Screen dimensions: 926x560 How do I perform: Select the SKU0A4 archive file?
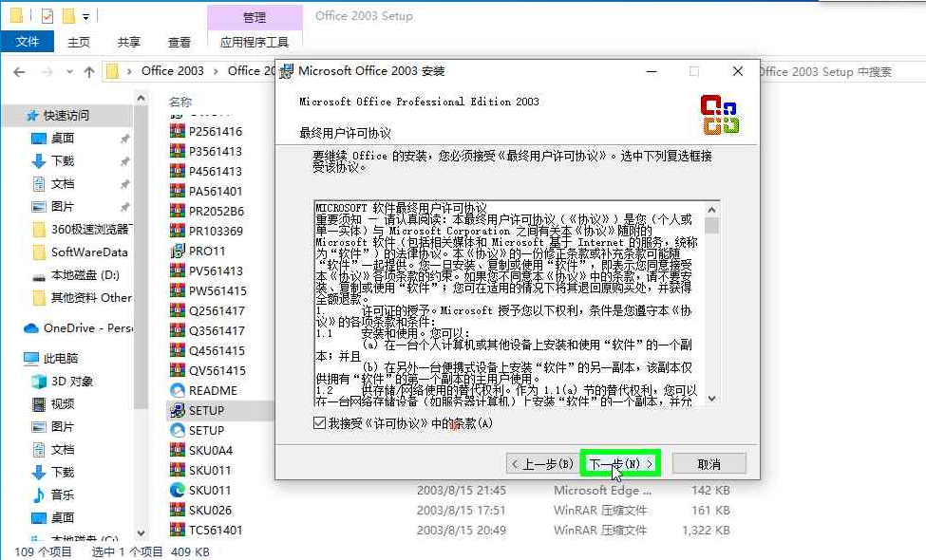(x=202, y=450)
